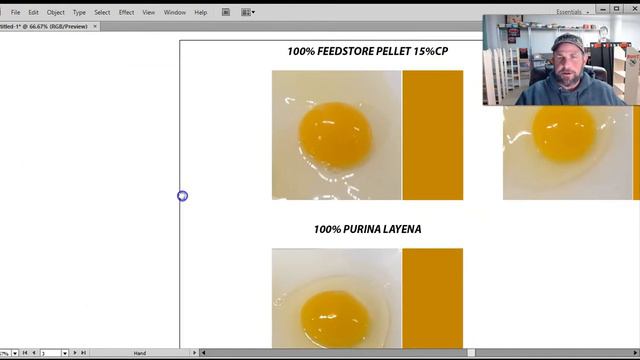Viewport: 640px width, 360px height.
Task: Go to the last artboard
Action: click(x=84, y=353)
